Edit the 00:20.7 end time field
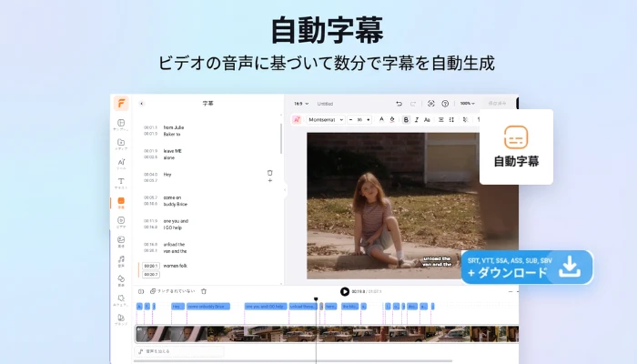The width and height of the screenshot is (637, 364). [151, 275]
